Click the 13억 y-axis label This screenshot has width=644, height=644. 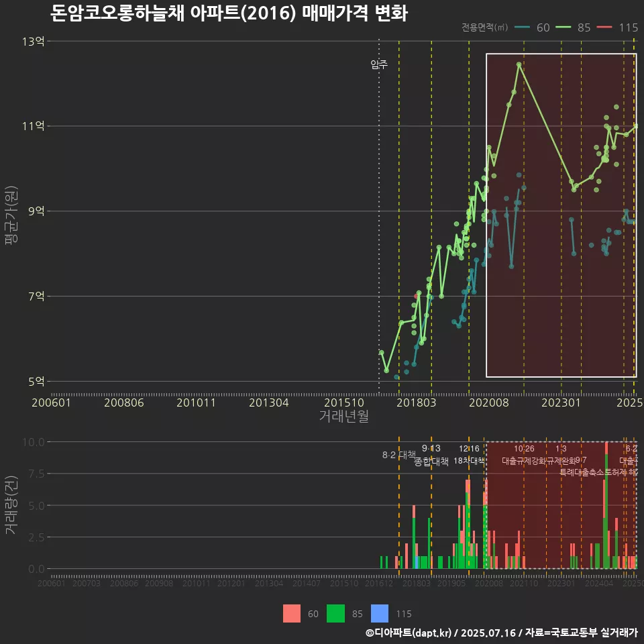[34, 42]
